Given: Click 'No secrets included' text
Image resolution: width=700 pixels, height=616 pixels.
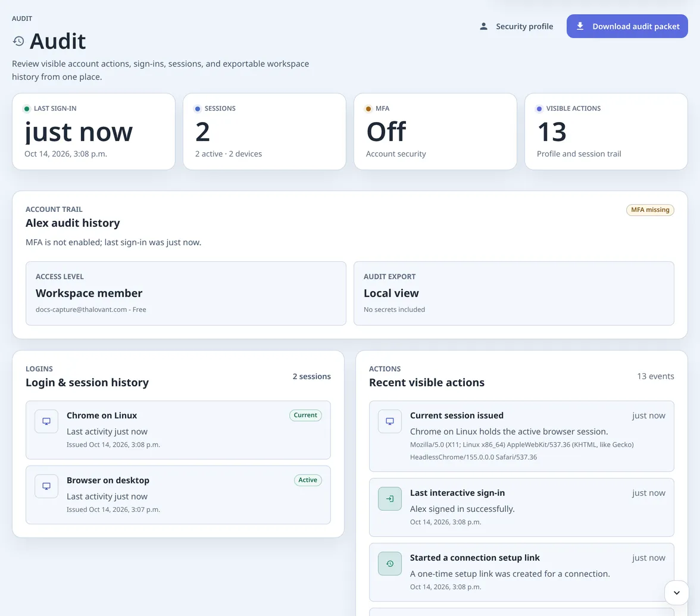Looking at the screenshot, I should (394, 309).
